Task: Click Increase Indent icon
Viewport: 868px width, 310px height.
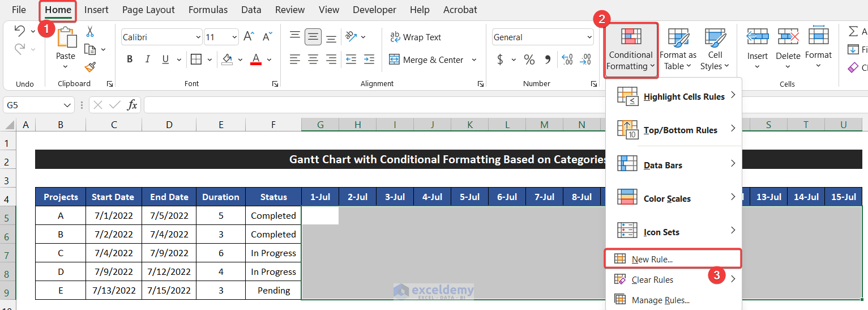Action: click(369, 59)
